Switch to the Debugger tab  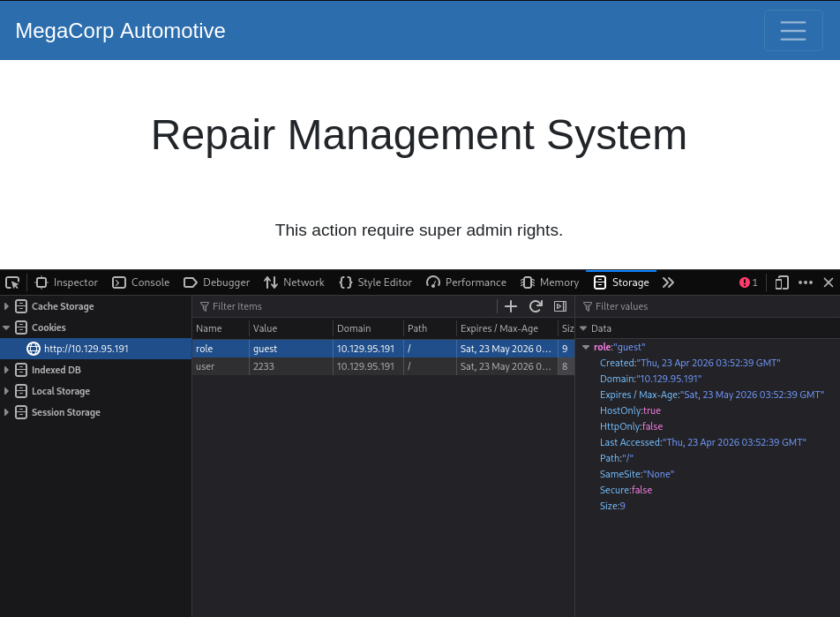coord(216,282)
